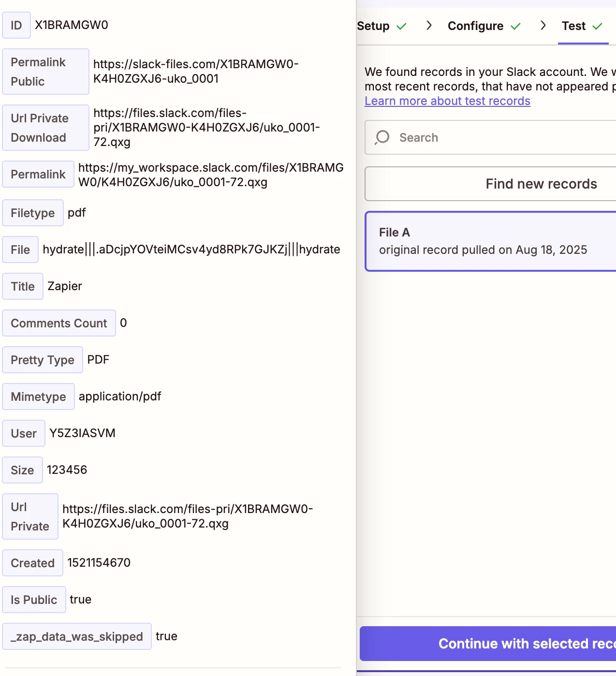Image resolution: width=616 pixels, height=676 pixels.
Task: Click the Created field label
Action: coord(33,563)
